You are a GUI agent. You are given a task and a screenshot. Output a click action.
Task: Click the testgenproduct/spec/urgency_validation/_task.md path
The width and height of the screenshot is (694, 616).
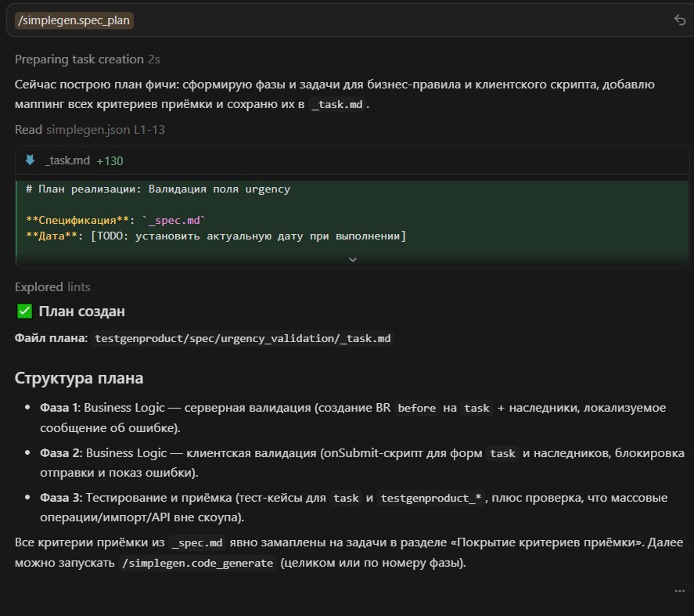tap(243, 339)
